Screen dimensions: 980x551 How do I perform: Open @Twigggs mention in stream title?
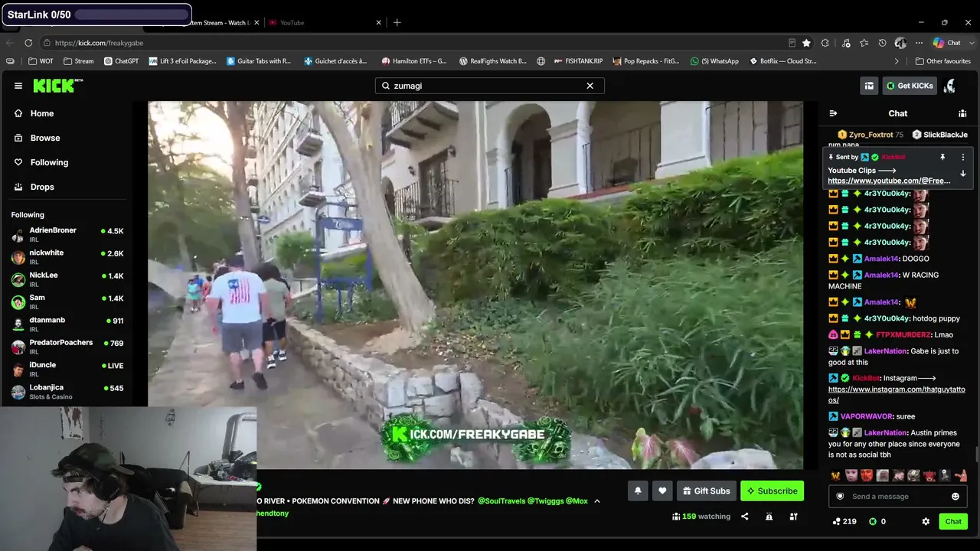[x=545, y=501]
